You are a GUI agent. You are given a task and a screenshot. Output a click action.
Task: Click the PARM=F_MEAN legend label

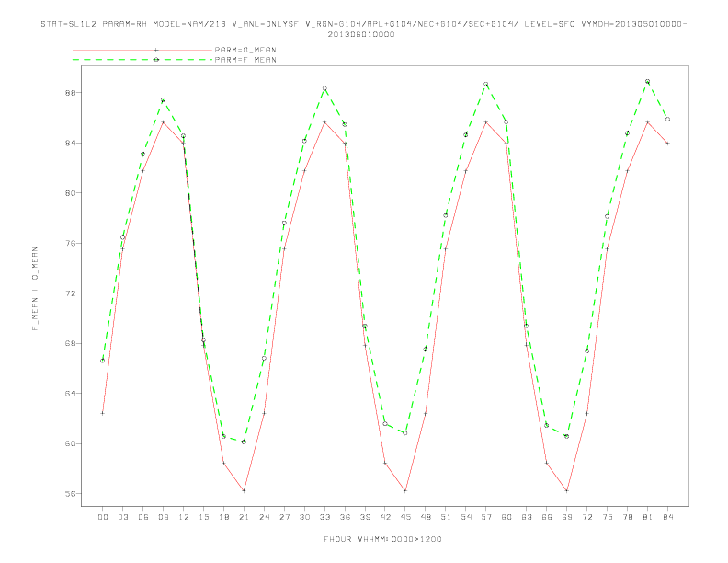pyautogui.click(x=245, y=60)
